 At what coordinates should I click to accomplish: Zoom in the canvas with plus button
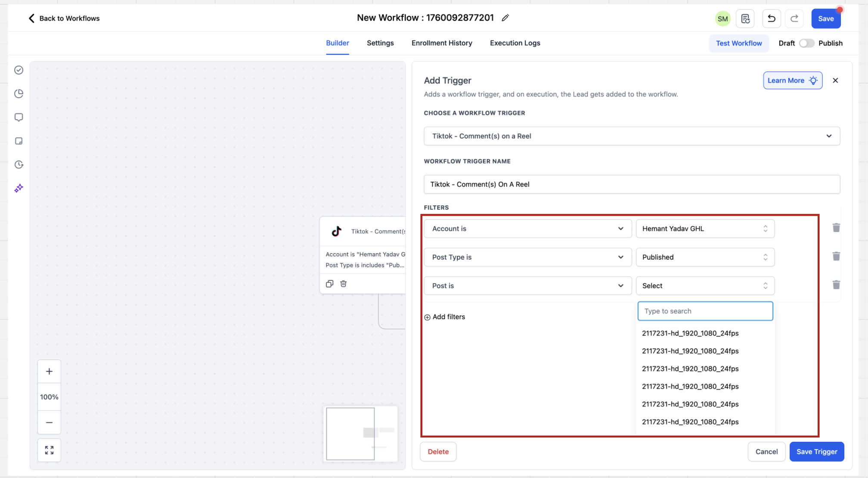click(x=49, y=371)
